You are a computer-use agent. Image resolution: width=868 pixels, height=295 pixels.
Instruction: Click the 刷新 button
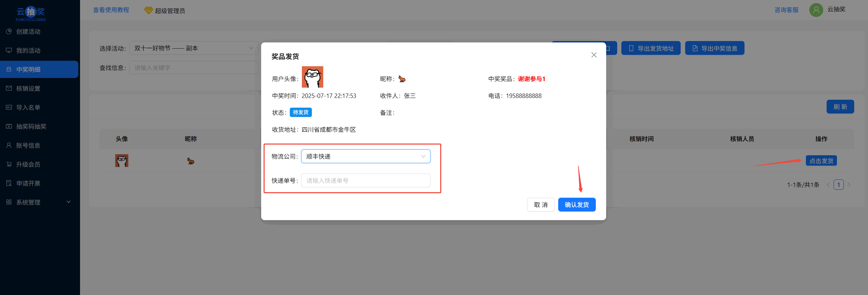pos(840,107)
